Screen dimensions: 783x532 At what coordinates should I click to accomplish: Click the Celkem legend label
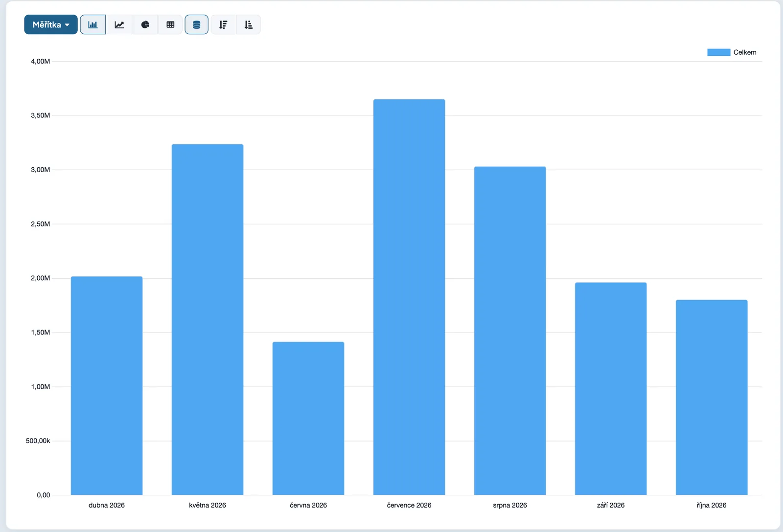tap(745, 52)
